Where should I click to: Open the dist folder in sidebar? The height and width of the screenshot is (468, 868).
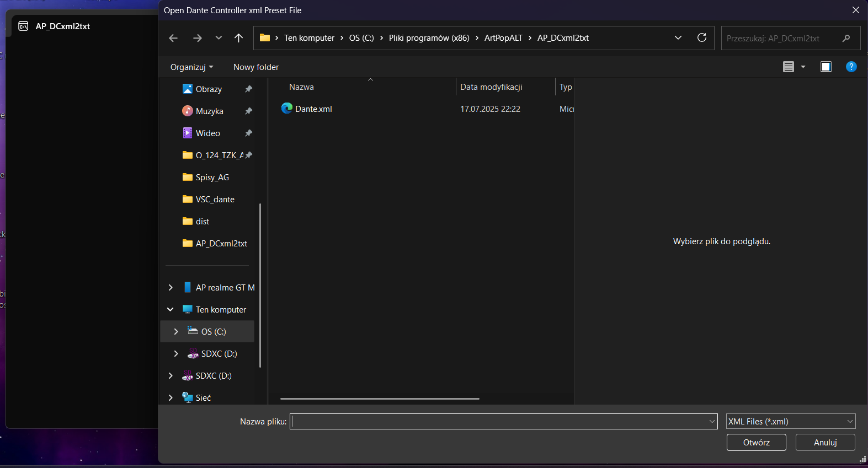(203, 222)
